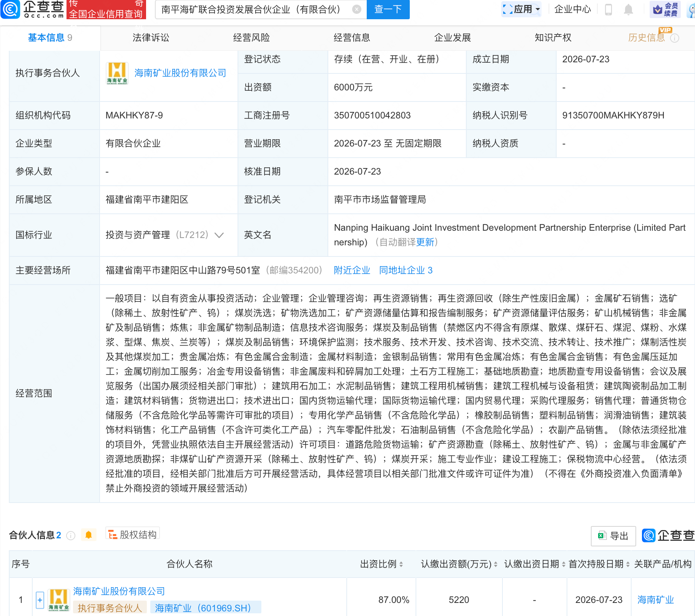Click the 海南矿业 logo in executive partner row
Screen dimensions: 695x616
click(x=117, y=73)
